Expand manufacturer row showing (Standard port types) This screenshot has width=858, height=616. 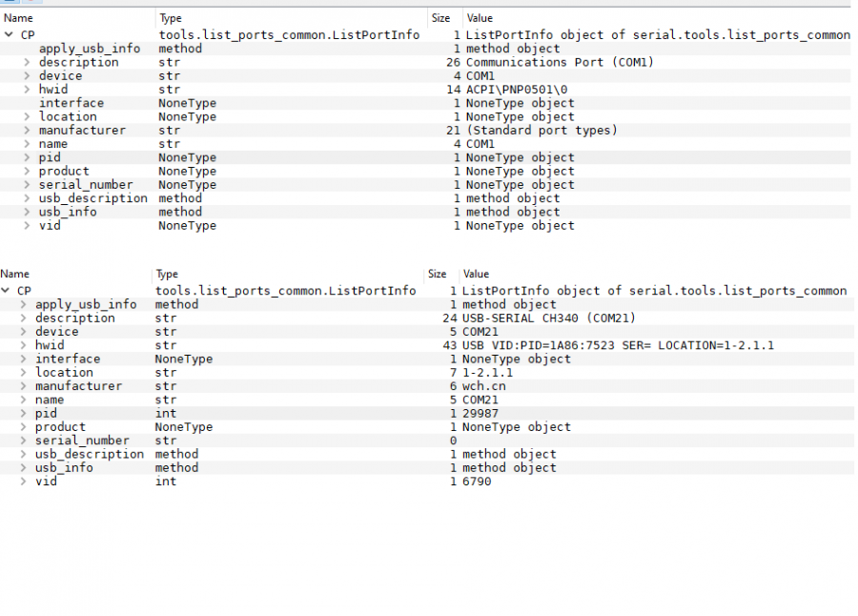28,131
